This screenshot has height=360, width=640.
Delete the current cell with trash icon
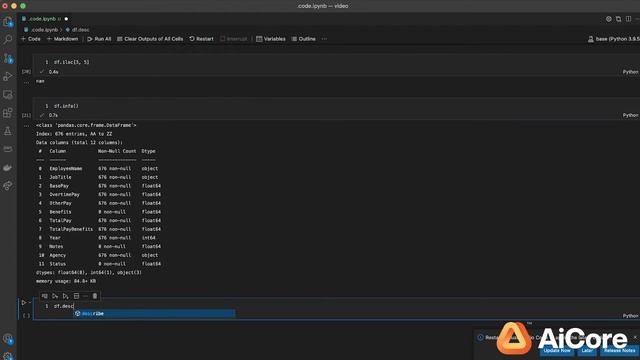point(95,296)
